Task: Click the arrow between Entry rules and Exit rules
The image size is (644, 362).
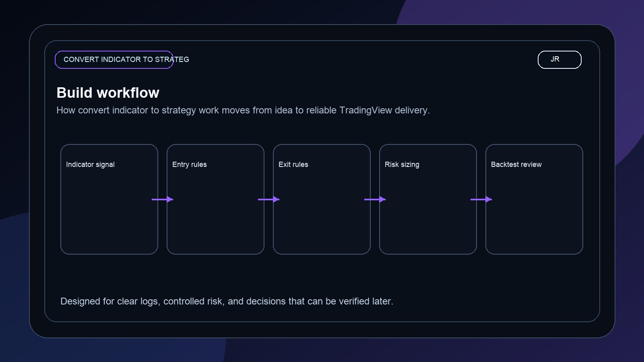Action: click(268, 199)
